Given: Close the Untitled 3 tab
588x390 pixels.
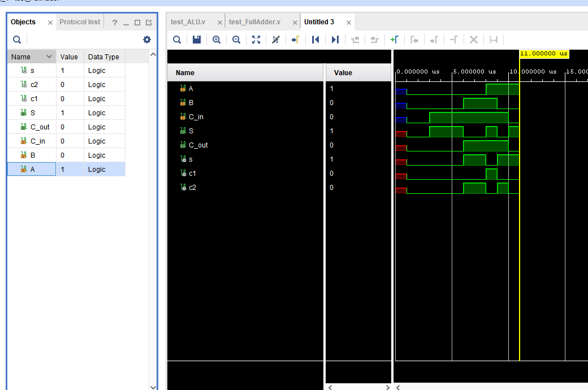Looking at the screenshot, I should tap(349, 23).
